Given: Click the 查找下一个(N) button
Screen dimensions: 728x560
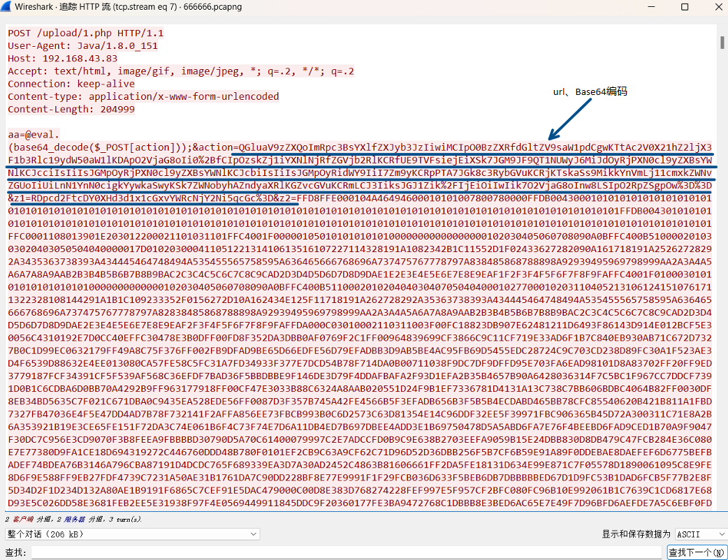Looking at the screenshot, I should [697, 552].
